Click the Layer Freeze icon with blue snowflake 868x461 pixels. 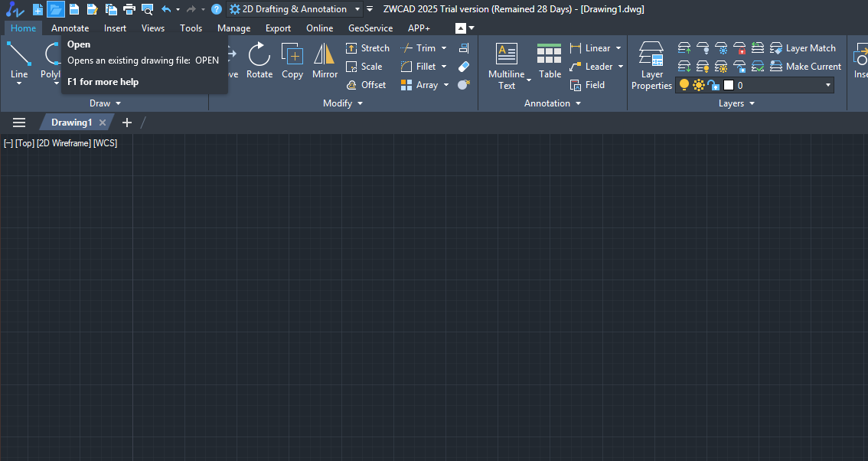(x=721, y=48)
